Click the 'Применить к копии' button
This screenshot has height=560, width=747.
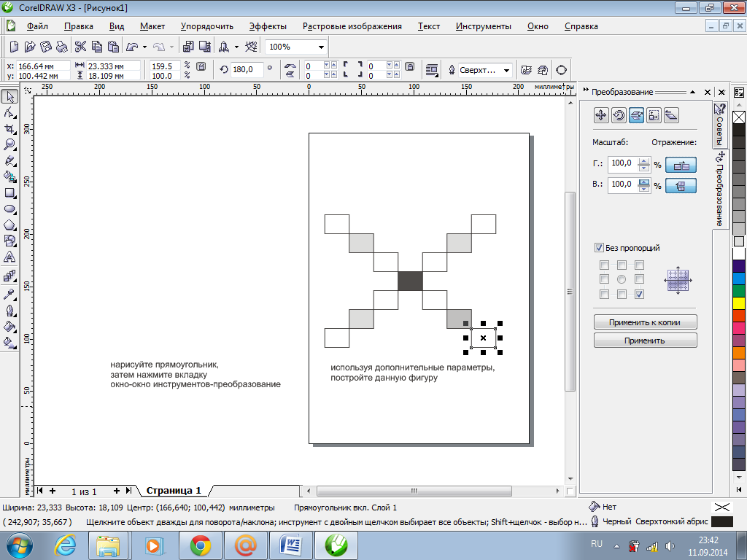pyautogui.click(x=645, y=322)
